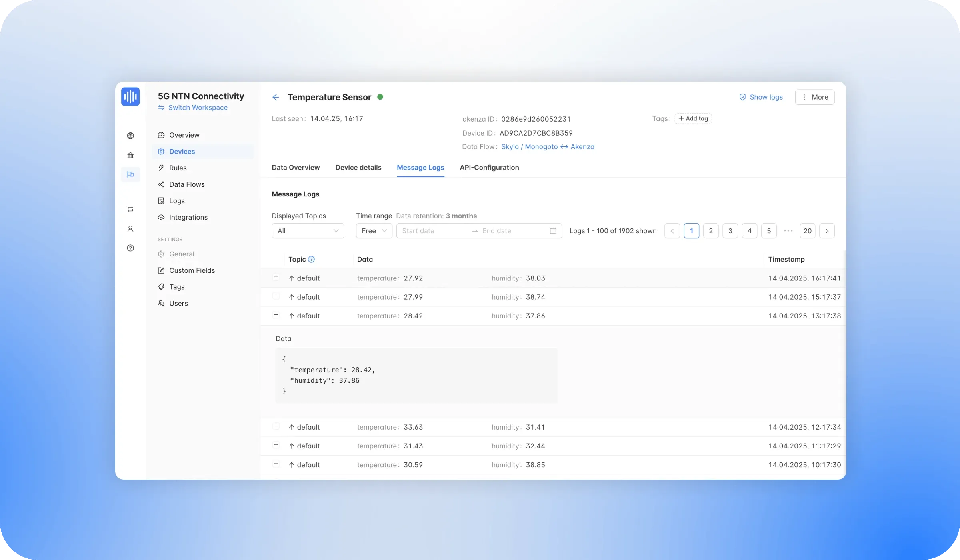Click the Custom Fields edit icon

pyautogui.click(x=161, y=270)
